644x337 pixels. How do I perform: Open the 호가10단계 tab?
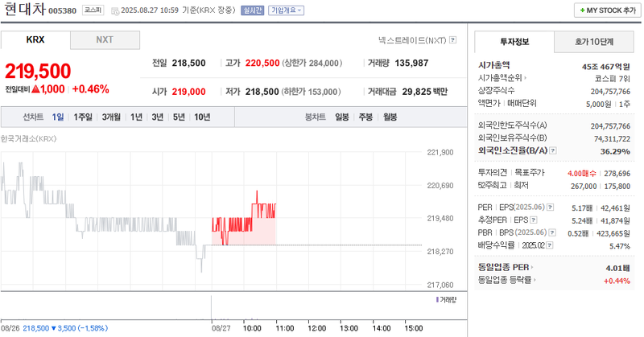(x=594, y=42)
